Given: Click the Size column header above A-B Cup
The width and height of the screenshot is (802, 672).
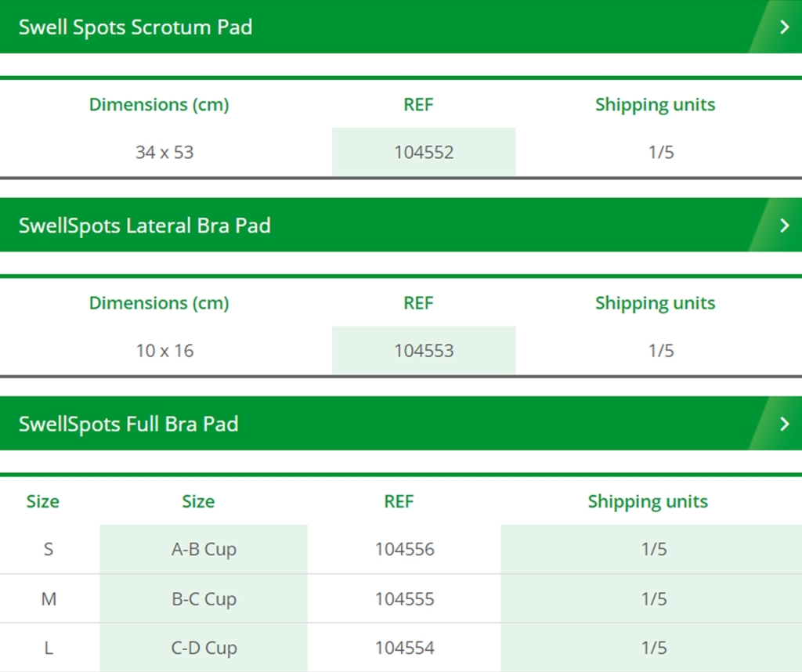Looking at the screenshot, I should pos(198,501).
